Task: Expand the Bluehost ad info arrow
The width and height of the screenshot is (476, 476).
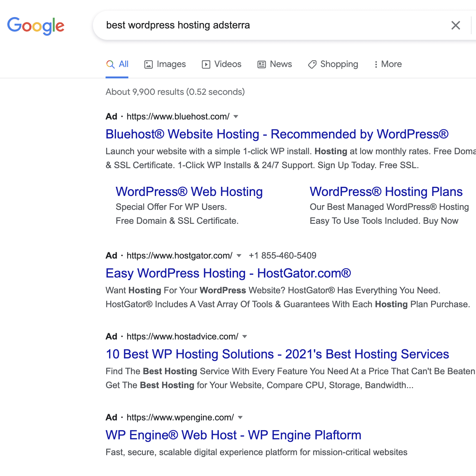Action: click(236, 116)
